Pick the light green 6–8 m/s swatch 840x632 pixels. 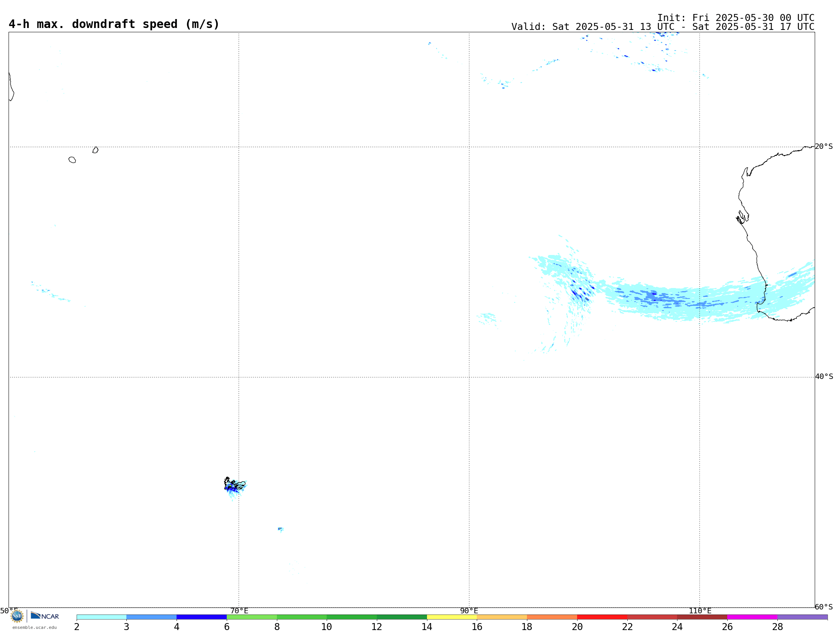click(x=252, y=617)
